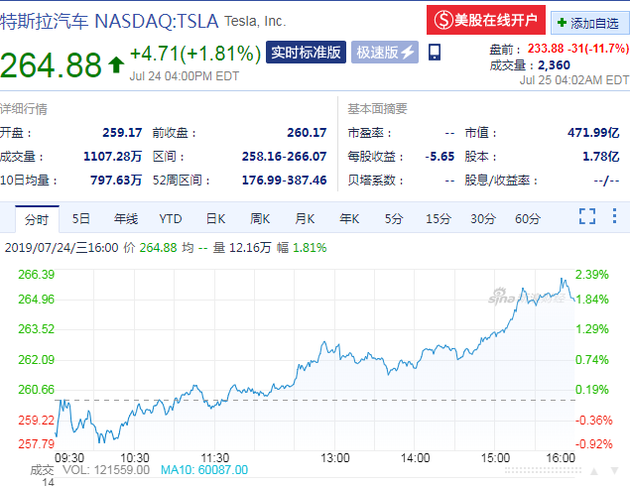Click the 基本面摘要 section heading
The width and height of the screenshot is (630, 486).
point(377,109)
